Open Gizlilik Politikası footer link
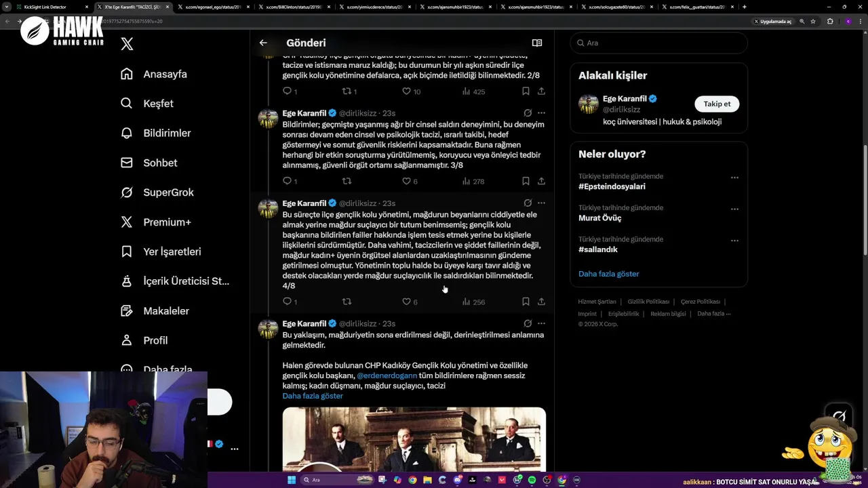The height and width of the screenshot is (488, 868). click(648, 302)
